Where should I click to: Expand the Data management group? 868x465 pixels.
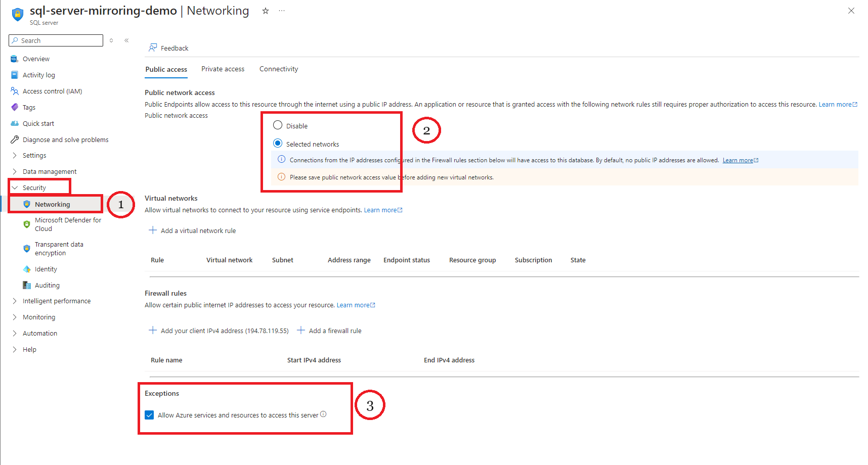(15, 172)
